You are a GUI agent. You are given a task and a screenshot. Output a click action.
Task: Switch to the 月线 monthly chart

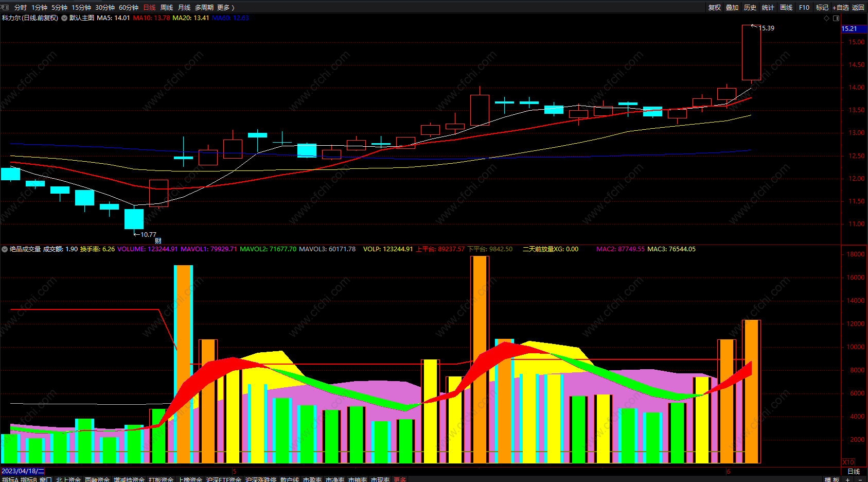184,8
